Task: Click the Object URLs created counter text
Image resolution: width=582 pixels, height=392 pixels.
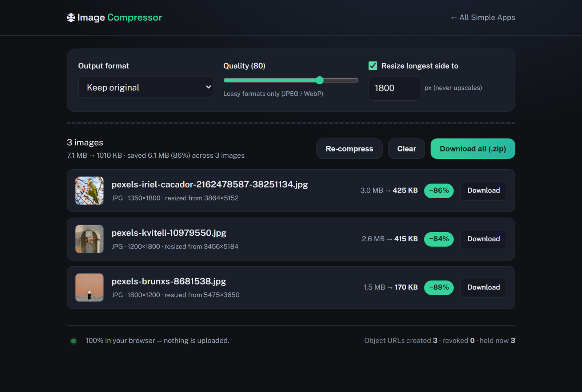Action: point(439,341)
